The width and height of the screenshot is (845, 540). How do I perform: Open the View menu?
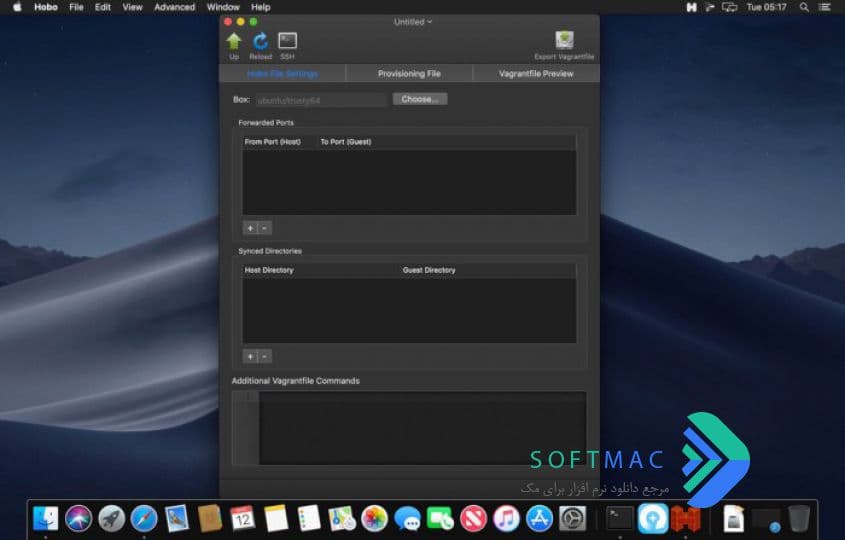tap(132, 7)
